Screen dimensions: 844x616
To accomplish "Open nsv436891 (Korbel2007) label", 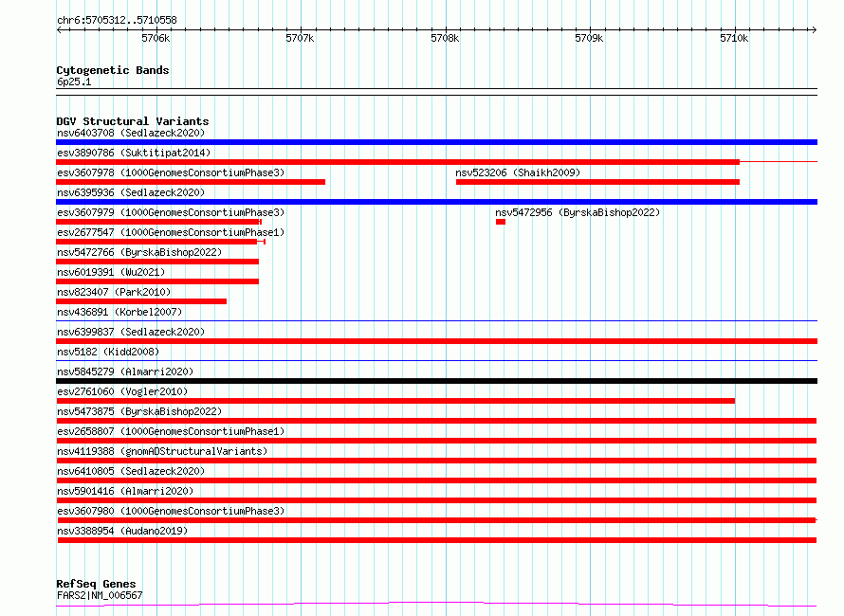I will tap(119, 312).
